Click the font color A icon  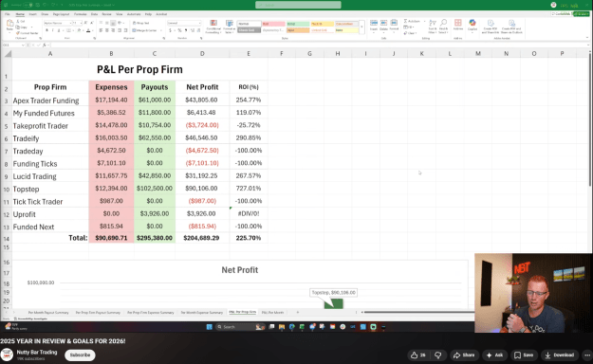tap(88, 30)
